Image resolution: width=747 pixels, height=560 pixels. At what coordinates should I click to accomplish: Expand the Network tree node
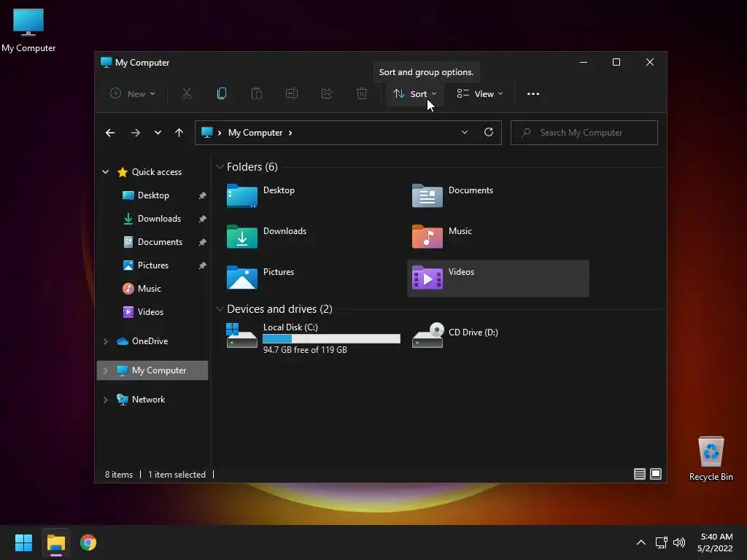105,400
